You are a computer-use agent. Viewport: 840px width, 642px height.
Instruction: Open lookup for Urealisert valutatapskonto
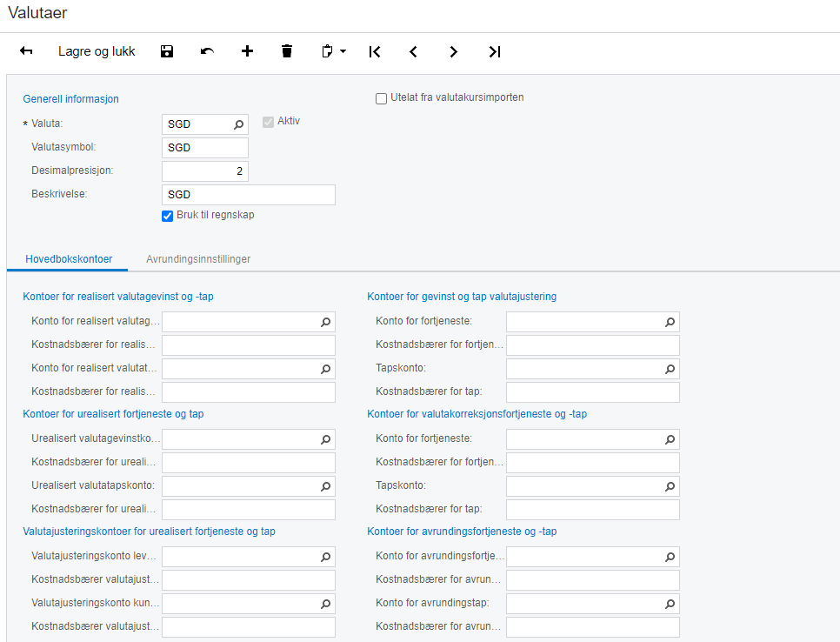point(325,486)
